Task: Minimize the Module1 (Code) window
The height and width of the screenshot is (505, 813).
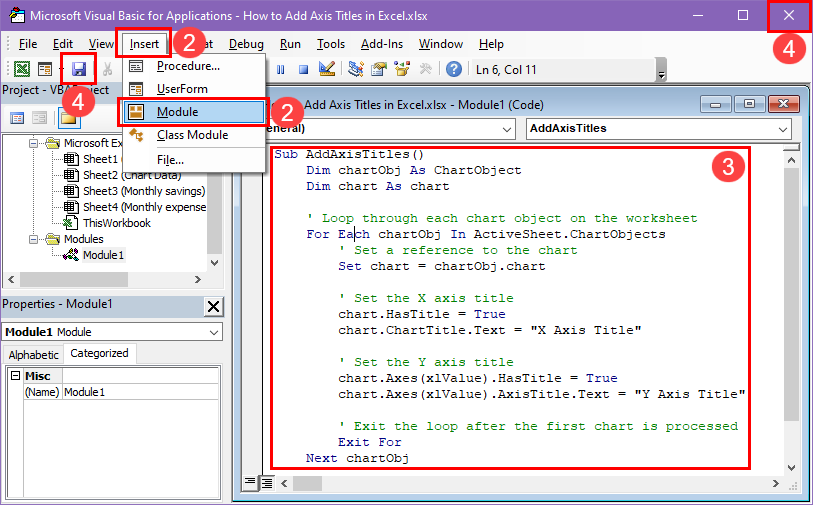Action: point(716,104)
